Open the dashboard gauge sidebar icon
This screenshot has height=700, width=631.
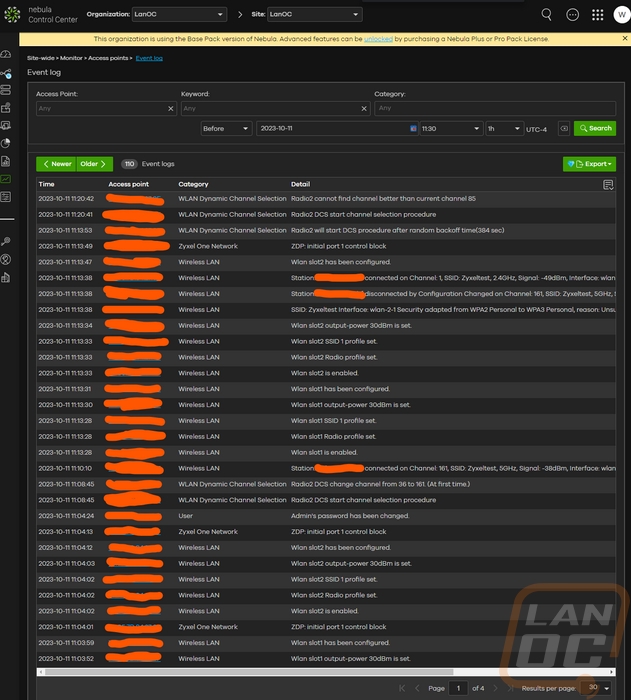coord(6,54)
